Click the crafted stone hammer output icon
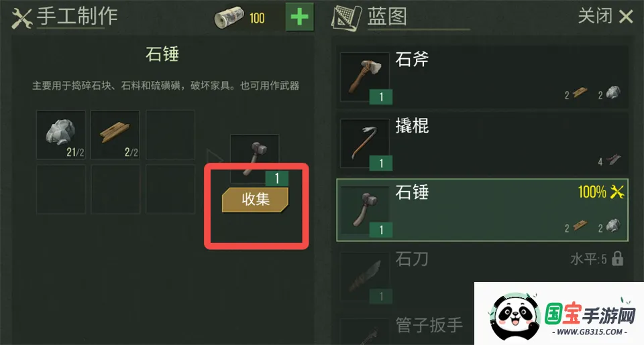 [x=255, y=159]
